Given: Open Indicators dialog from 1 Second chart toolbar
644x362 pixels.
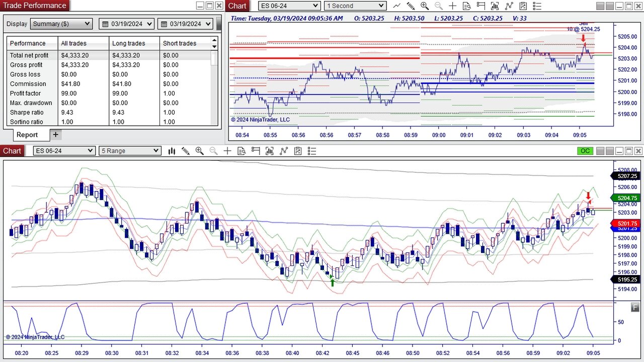Looking at the screenshot, I should click(x=495, y=6).
